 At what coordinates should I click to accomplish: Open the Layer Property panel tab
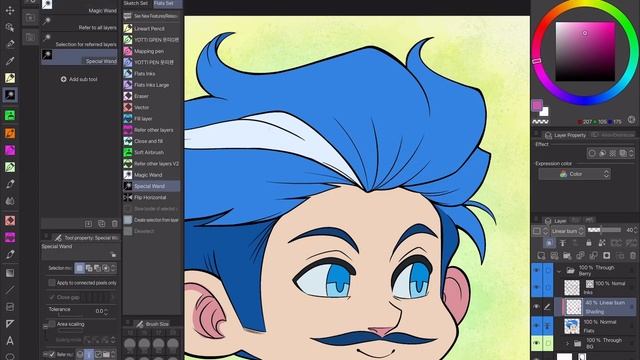click(x=565, y=135)
